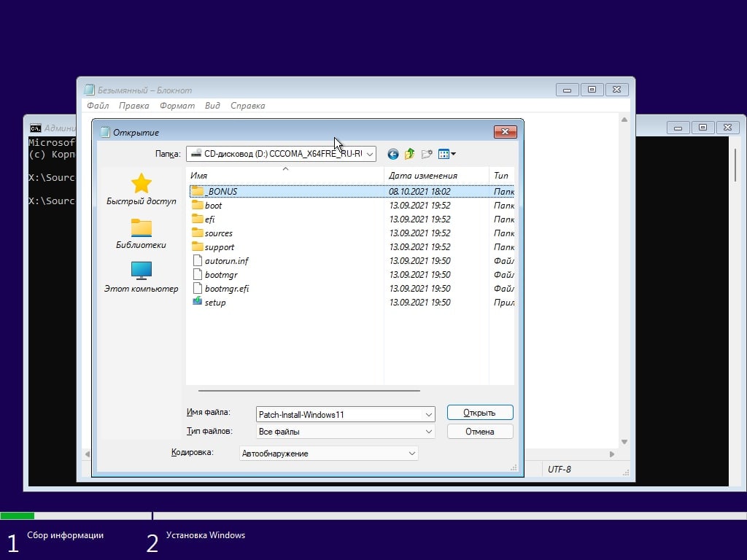Click the file list horizontal scrollbar

pyautogui.click(x=309, y=391)
